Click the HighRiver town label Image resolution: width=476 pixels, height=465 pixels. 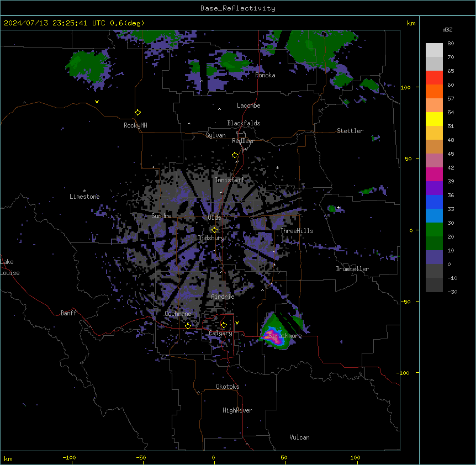(237, 410)
